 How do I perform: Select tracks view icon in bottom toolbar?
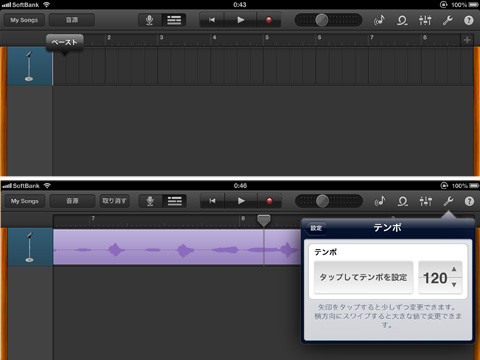[175, 201]
